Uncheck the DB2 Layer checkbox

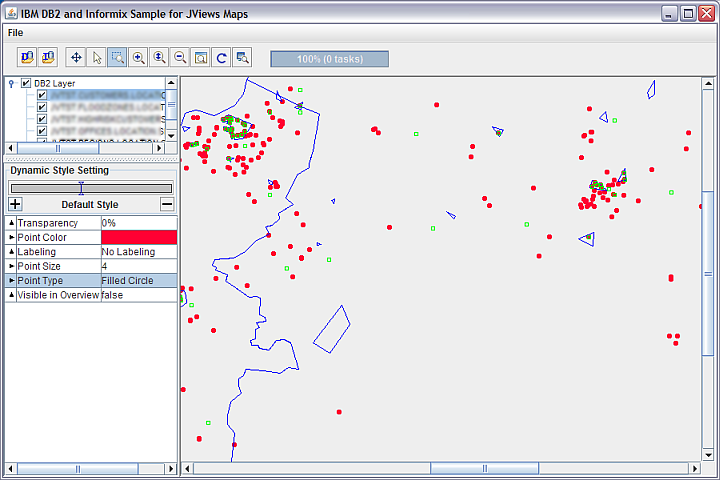click(x=26, y=83)
